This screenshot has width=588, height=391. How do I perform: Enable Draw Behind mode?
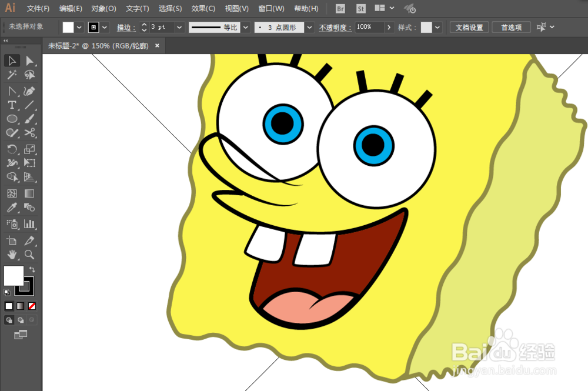(21, 320)
